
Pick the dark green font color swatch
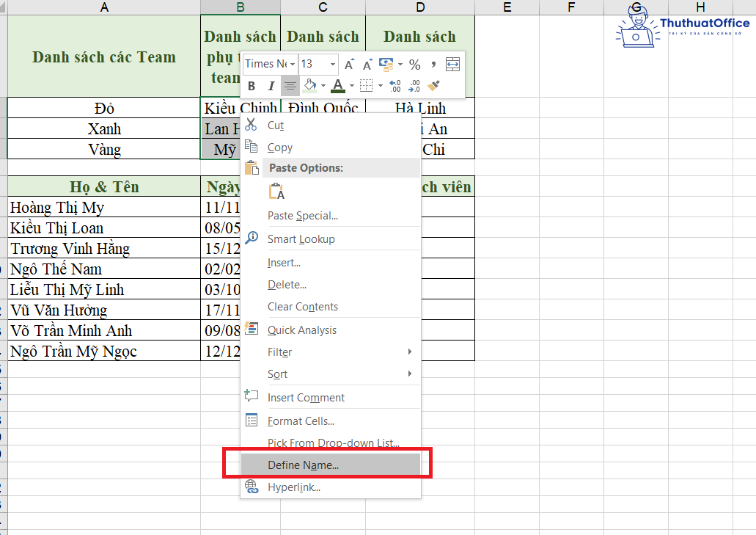pyautogui.click(x=337, y=92)
